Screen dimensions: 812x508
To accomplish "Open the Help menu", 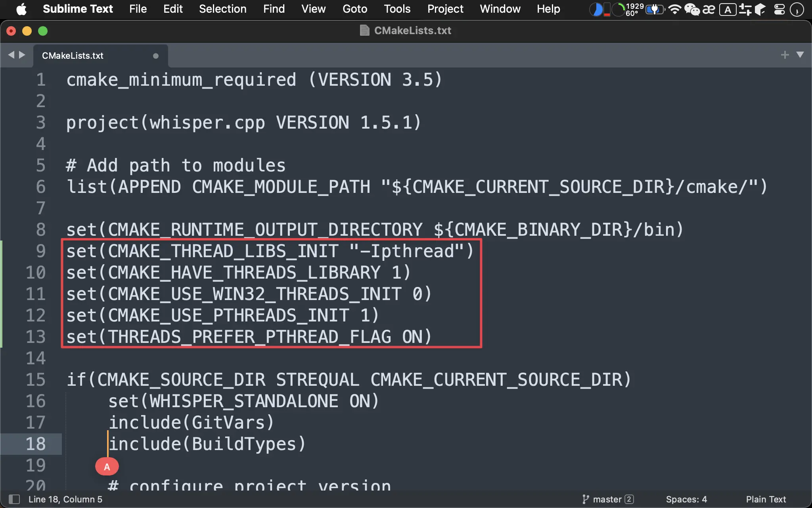I will (x=548, y=9).
